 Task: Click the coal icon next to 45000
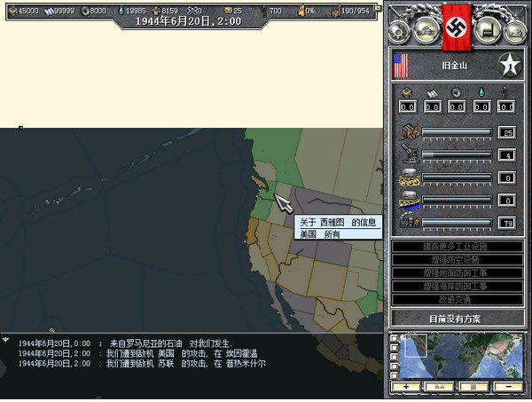[13, 11]
